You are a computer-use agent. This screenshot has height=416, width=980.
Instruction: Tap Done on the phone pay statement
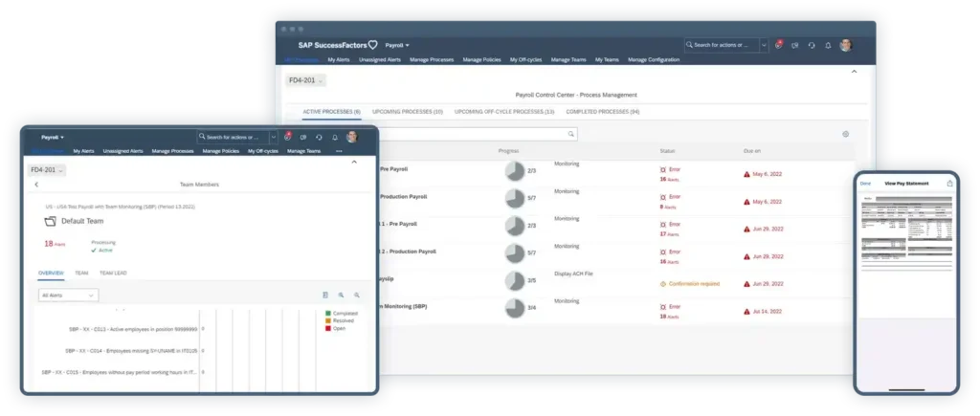(865, 184)
